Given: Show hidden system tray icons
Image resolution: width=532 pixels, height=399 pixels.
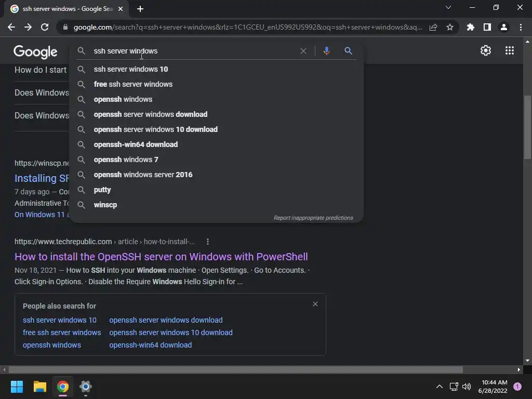Looking at the screenshot, I should pos(440,387).
